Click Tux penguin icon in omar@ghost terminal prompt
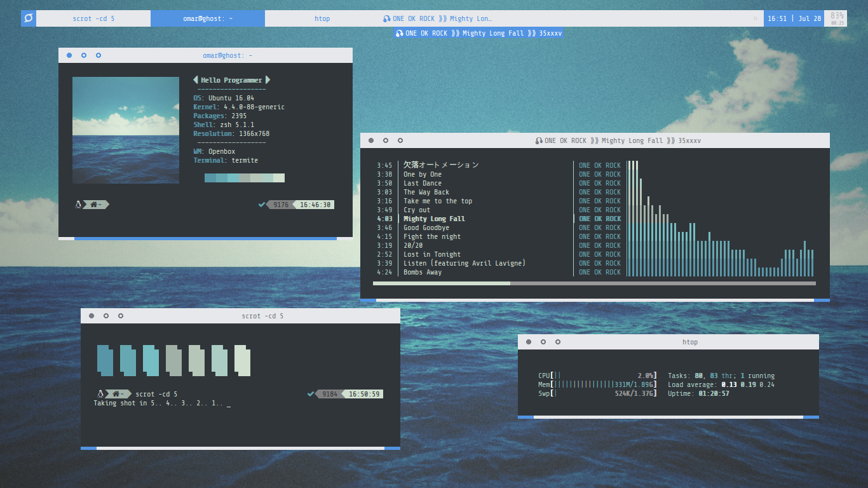 coord(79,205)
